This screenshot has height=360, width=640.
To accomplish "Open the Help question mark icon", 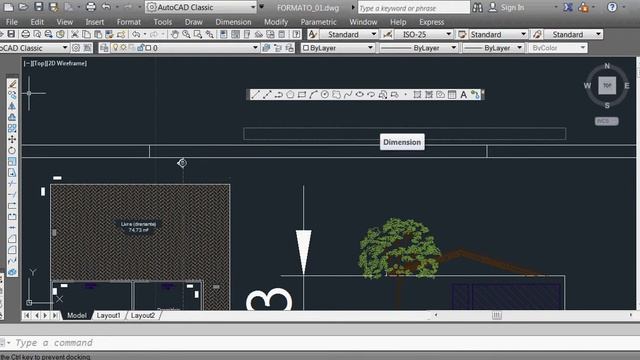I will 612,7.
